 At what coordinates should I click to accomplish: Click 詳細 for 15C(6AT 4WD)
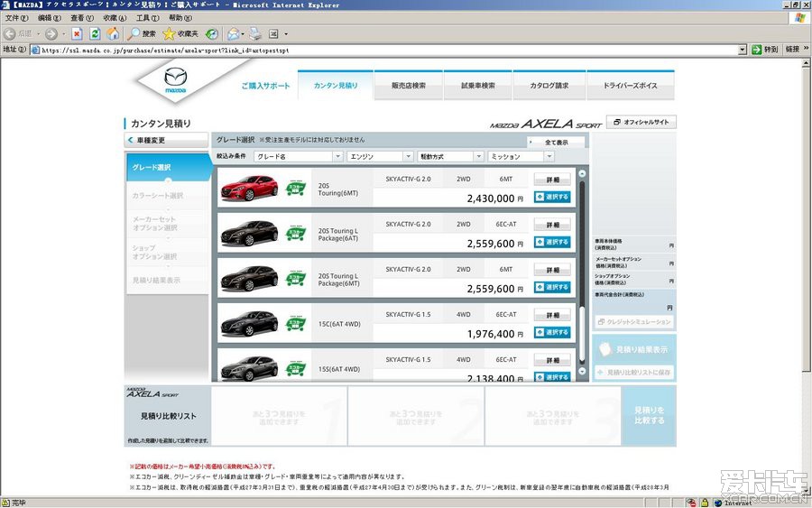pyautogui.click(x=552, y=315)
